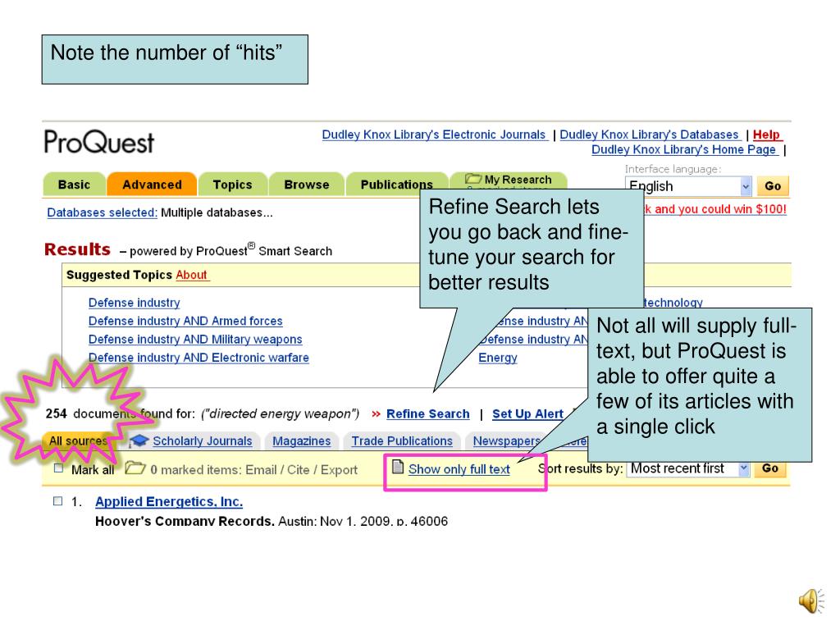Screen dimensions: 840x630
Task: Click Defense industry AND Military weapons
Action: tap(195, 339)
